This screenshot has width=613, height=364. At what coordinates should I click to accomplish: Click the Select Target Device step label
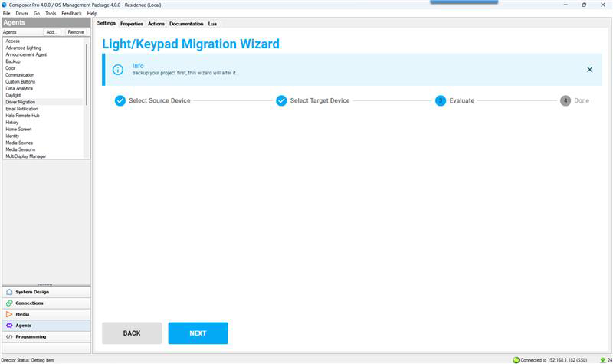point(320,100)
